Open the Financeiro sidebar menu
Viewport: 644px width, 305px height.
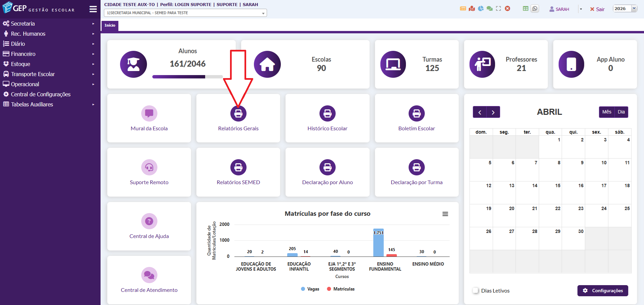tap(23, 54)
